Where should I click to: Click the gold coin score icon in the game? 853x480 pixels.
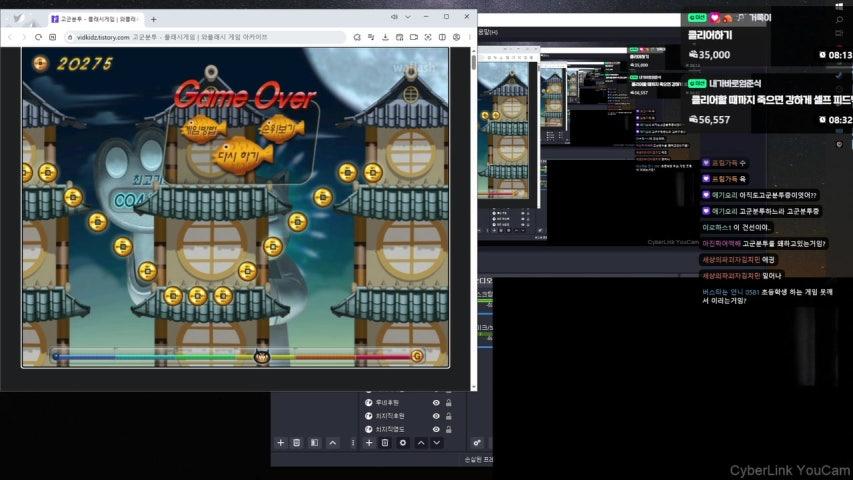[x=40, y=64]
